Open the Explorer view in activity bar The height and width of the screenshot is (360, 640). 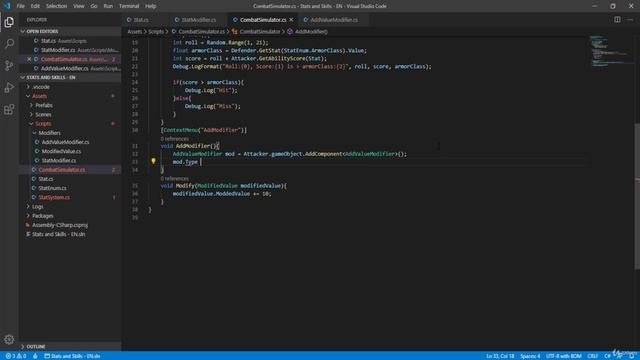tap(9, 22)
